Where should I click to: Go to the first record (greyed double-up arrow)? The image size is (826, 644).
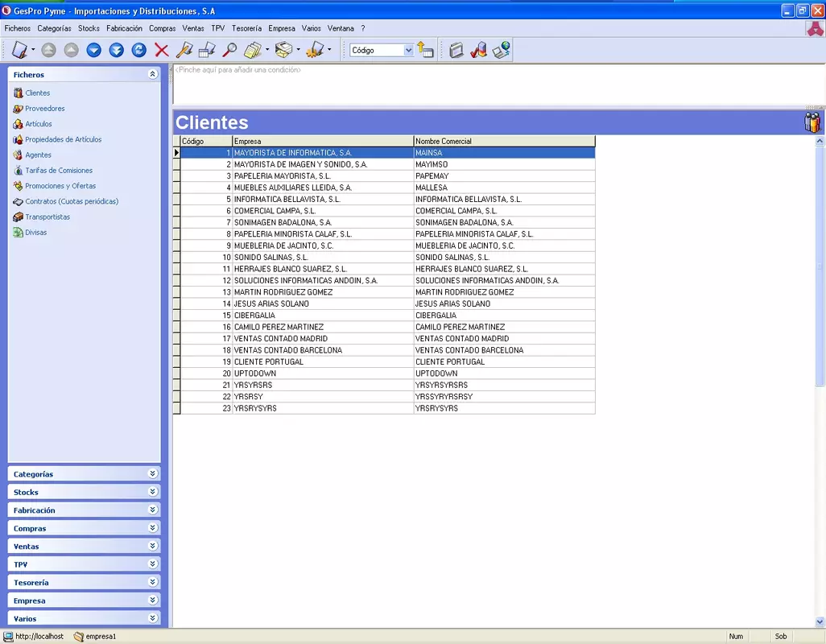pos(48,50)
